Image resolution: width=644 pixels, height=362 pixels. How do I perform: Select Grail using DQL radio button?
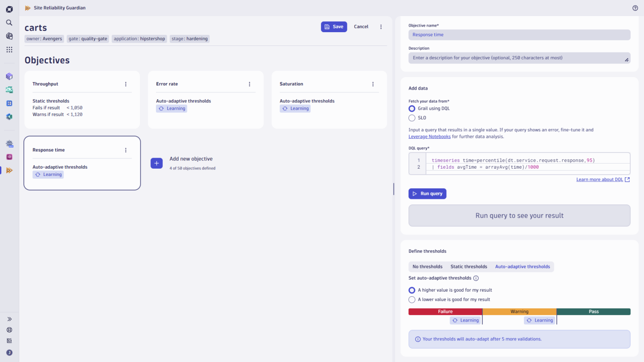click(x=412, y=108)
